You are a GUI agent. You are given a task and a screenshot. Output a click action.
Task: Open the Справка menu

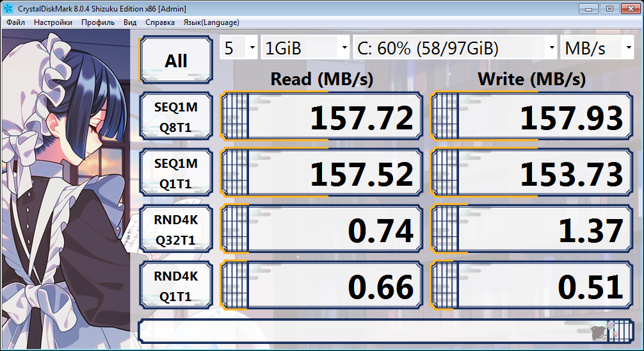coord(160,22)
